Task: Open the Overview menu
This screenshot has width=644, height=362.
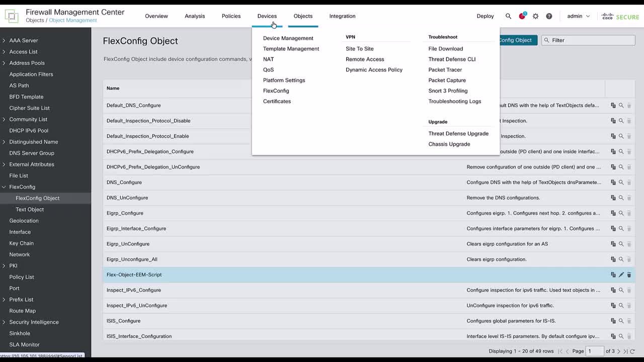Action: 156,16
